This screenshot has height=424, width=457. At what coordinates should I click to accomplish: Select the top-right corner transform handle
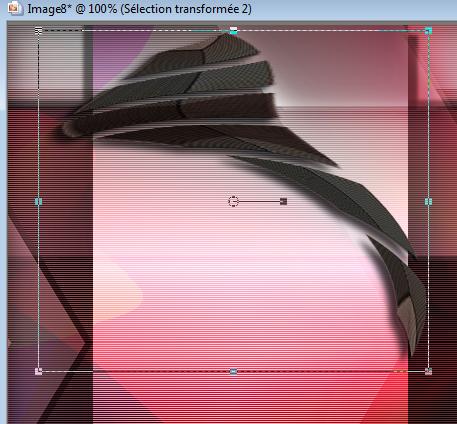tap(428, 31)
